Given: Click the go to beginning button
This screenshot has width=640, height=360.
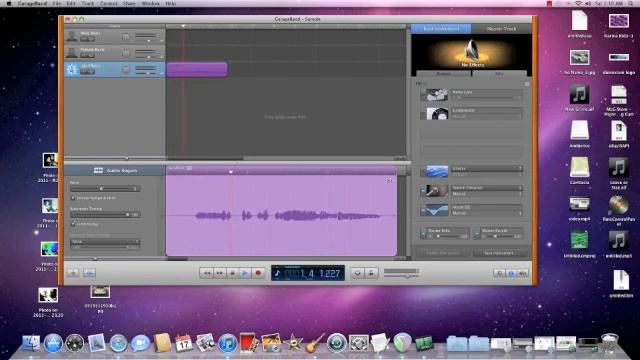Looking at the screenshot, I should [x=232, y=273].
